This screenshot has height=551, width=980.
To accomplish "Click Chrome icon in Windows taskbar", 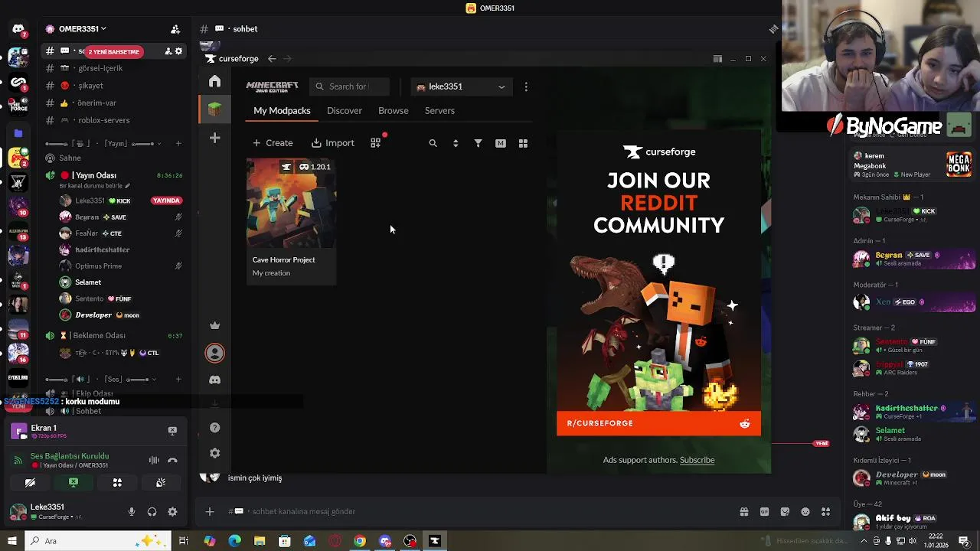I will (x=360, y=541).
